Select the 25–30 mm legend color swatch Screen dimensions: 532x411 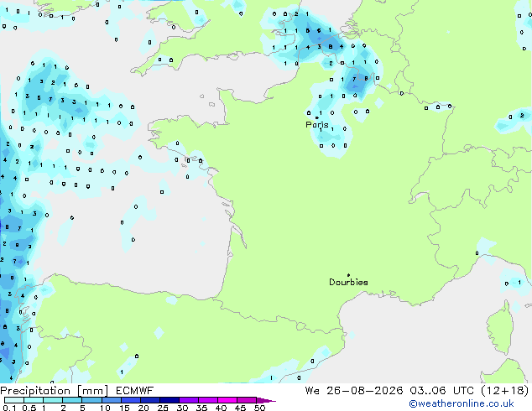click(169, 400)
